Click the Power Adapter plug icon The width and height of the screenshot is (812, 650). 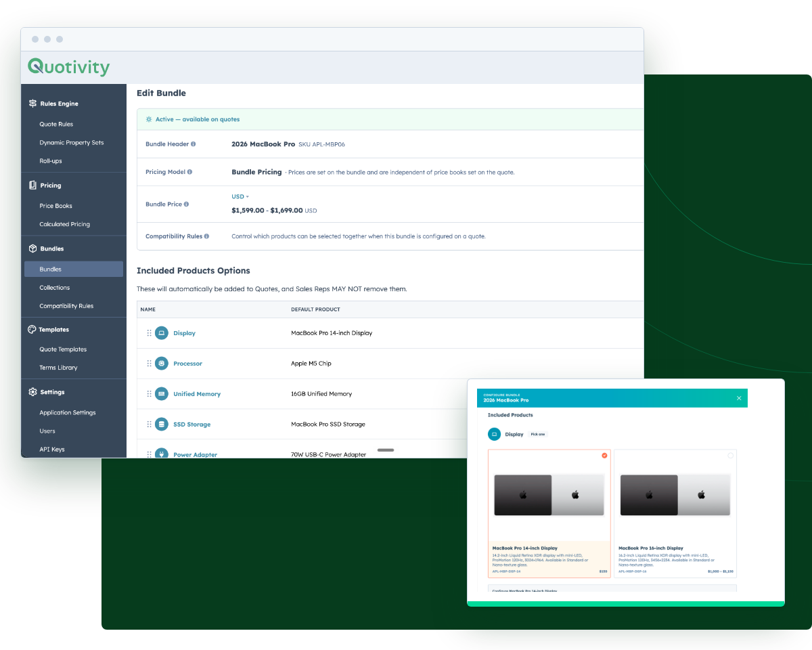tap(161, 454)
